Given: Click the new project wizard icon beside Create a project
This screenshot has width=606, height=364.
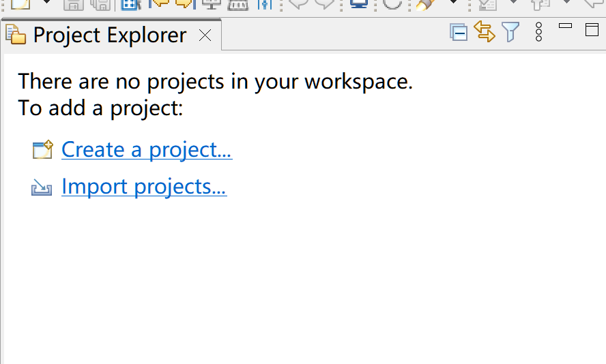Looking at the screenshot, I should point(42,150).
